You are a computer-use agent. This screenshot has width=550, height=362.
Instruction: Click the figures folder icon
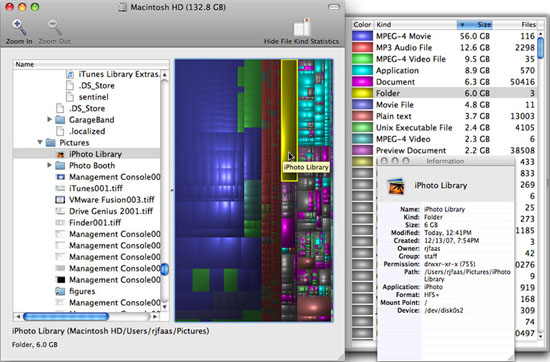60,291
